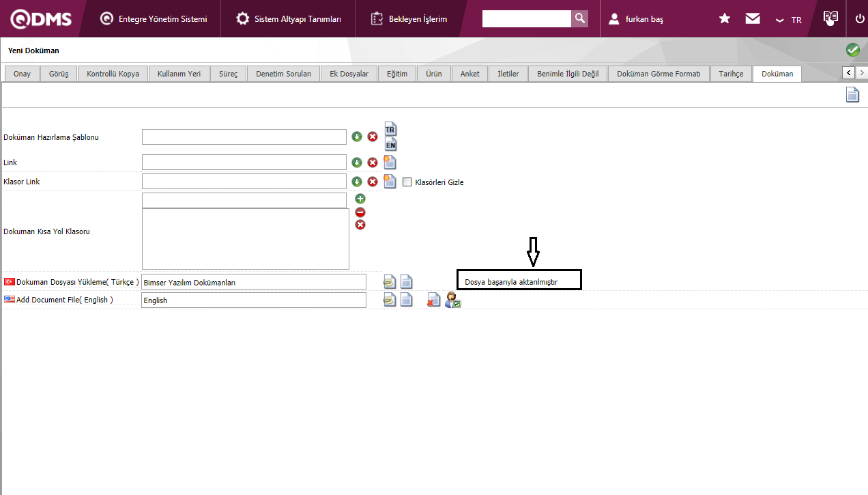Click the new document icon in Link row
The width and height of the screenshot is (868, 495).
[390, 162]
